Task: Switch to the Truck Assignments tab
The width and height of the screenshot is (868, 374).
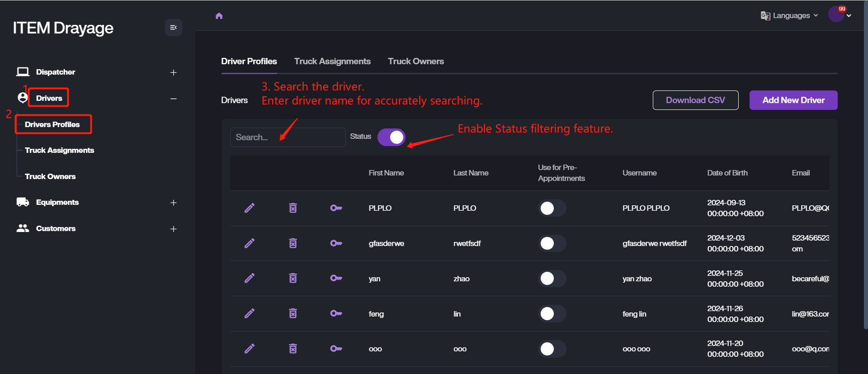Action: [332, 62]
